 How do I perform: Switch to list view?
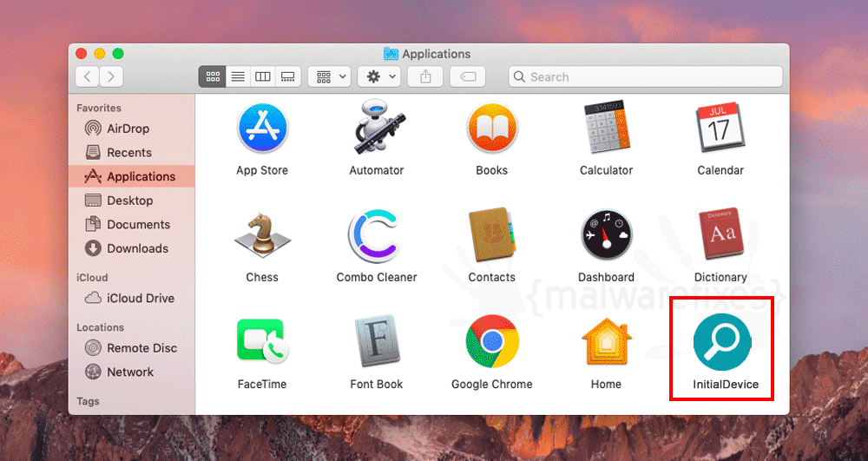tap(238, 77)
